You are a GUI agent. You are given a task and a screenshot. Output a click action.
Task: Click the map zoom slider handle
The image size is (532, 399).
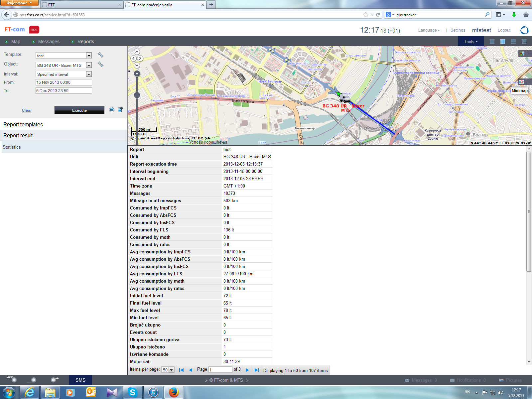click(x=137, y=95)
